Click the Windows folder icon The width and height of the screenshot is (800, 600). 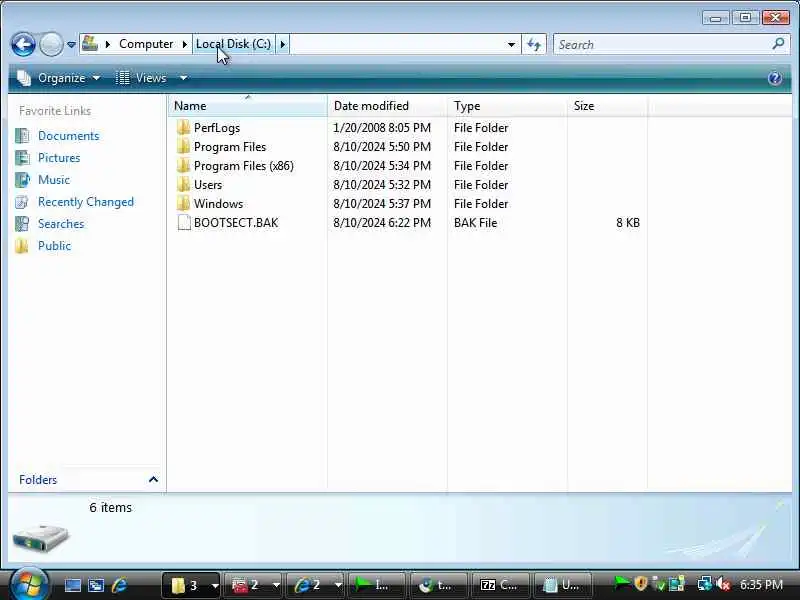pyautogui.click(x=183, y=204)
